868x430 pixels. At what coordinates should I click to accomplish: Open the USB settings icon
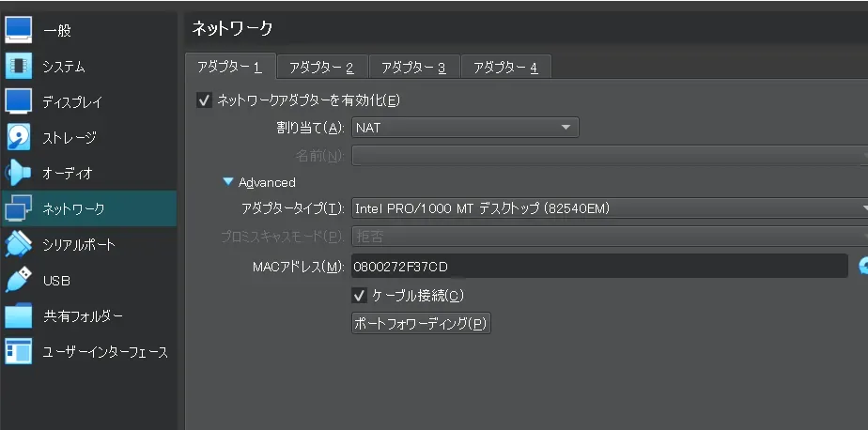point(19,280)
